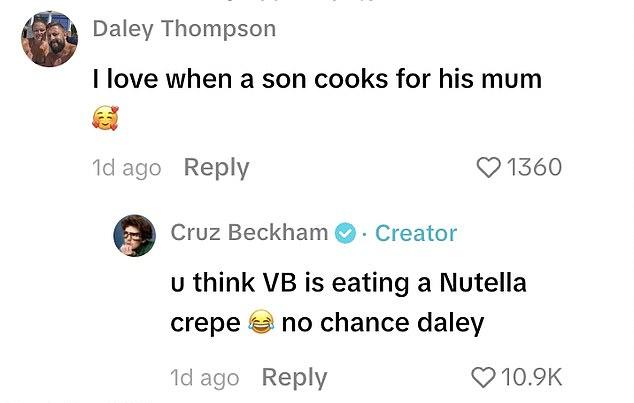Open Cruz Beckham's profile avatar

click(134, 236)
